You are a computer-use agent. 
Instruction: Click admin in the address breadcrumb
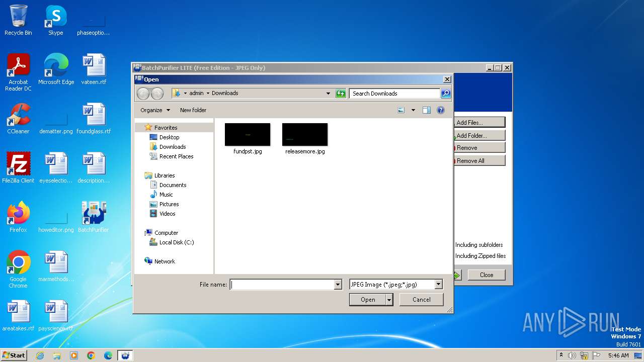[x=196, y=93]
